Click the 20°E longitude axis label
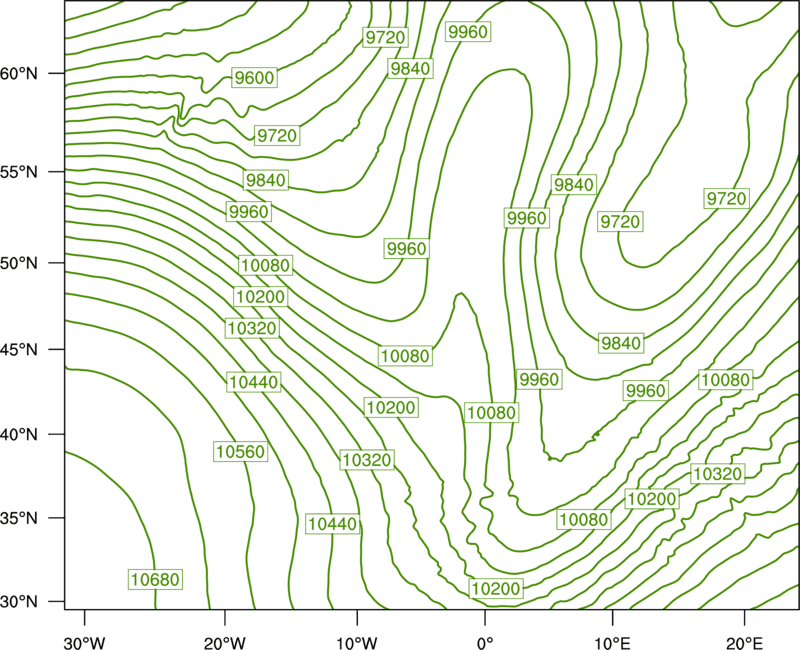 pos(744,642)
